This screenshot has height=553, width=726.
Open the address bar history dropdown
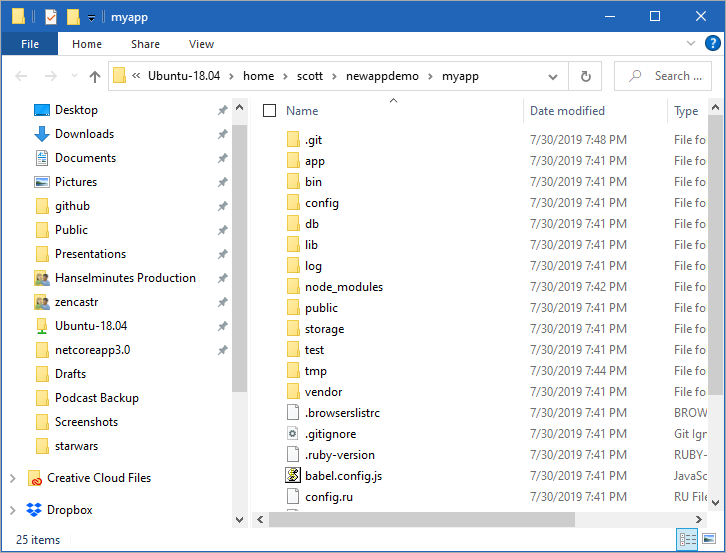point(552,77)
